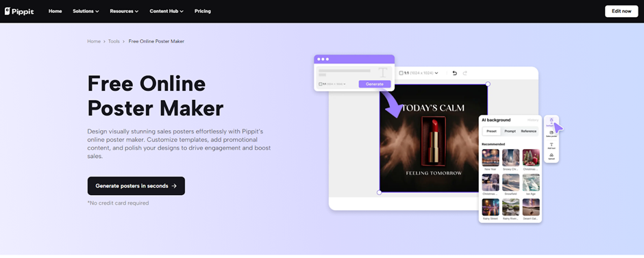Open the 1:1 (1024 x 1024) size dropdown in editor toolbar

[x=419, y=73]
